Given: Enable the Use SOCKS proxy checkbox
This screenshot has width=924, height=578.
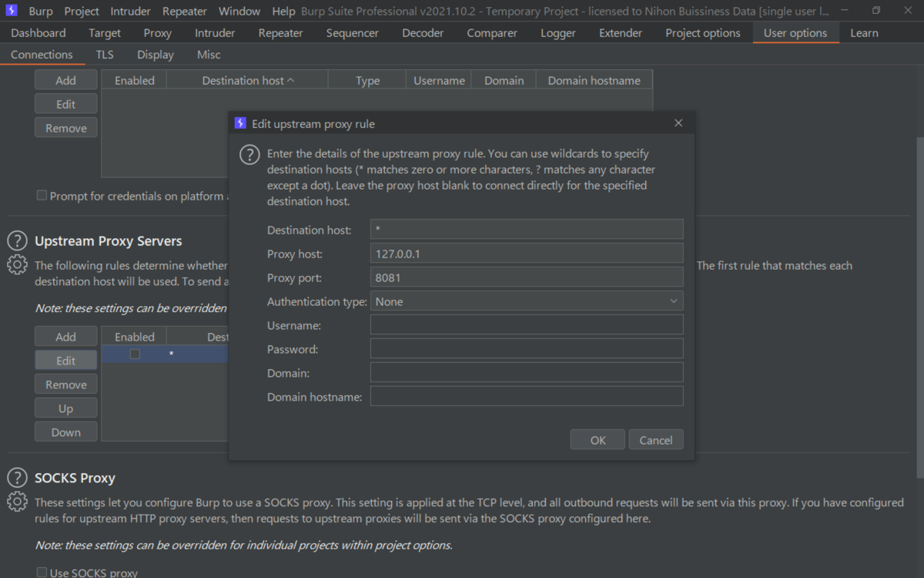Looking at the screenshot, I should click(x=42, y=573).
